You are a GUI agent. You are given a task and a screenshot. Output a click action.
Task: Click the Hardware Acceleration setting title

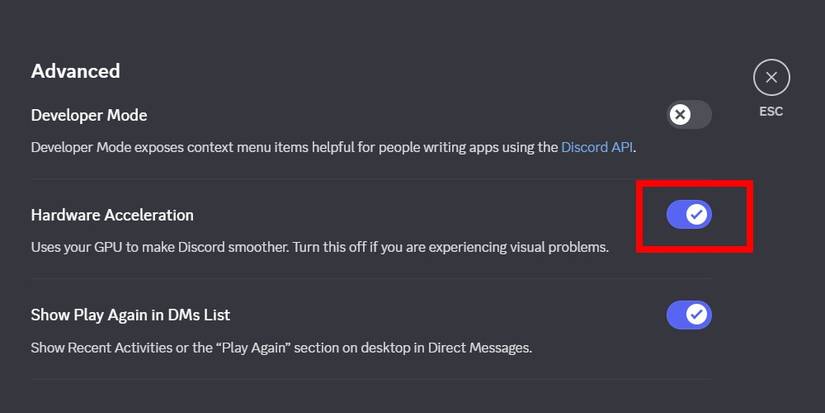[x=112, y=215]
